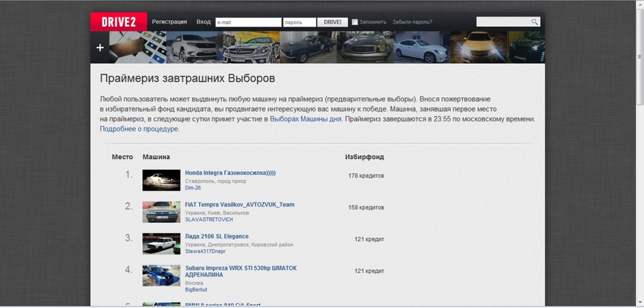Click the Праймериз завтрашних Выборов heading
The image size is (644, 308).
point(187,79)
